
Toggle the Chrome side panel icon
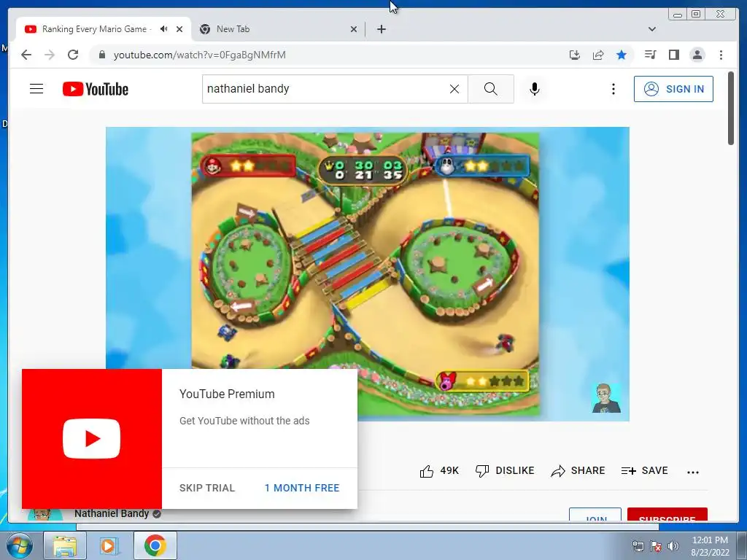[x=673, y=55]
